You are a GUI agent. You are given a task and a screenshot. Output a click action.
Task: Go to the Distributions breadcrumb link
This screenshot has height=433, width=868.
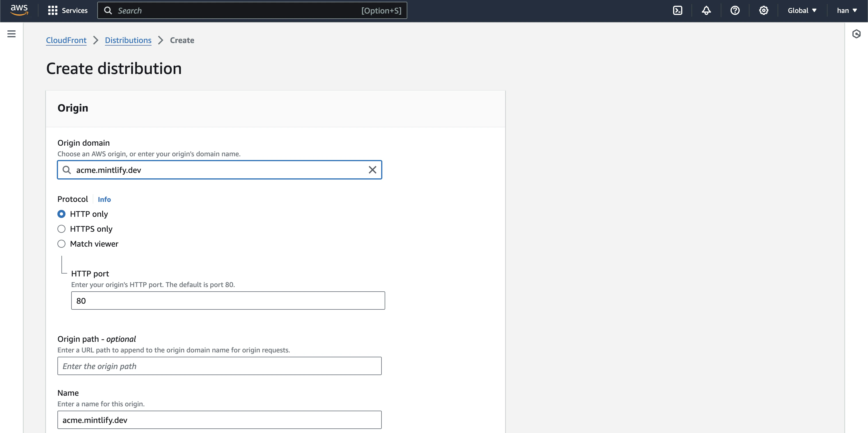(x=128, y=40)
